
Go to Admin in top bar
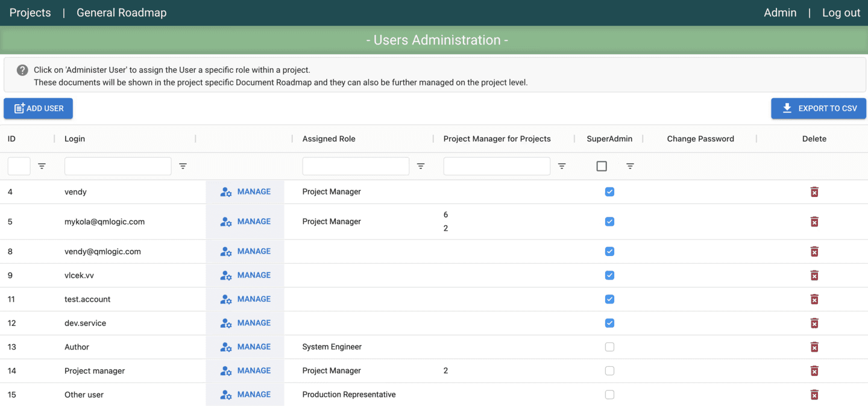tap(780, 13)
